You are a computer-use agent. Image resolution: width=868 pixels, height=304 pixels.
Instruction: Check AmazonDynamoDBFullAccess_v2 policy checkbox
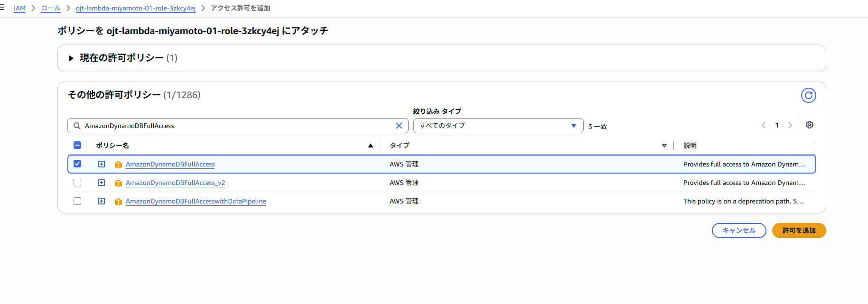(x=77, y=183)
